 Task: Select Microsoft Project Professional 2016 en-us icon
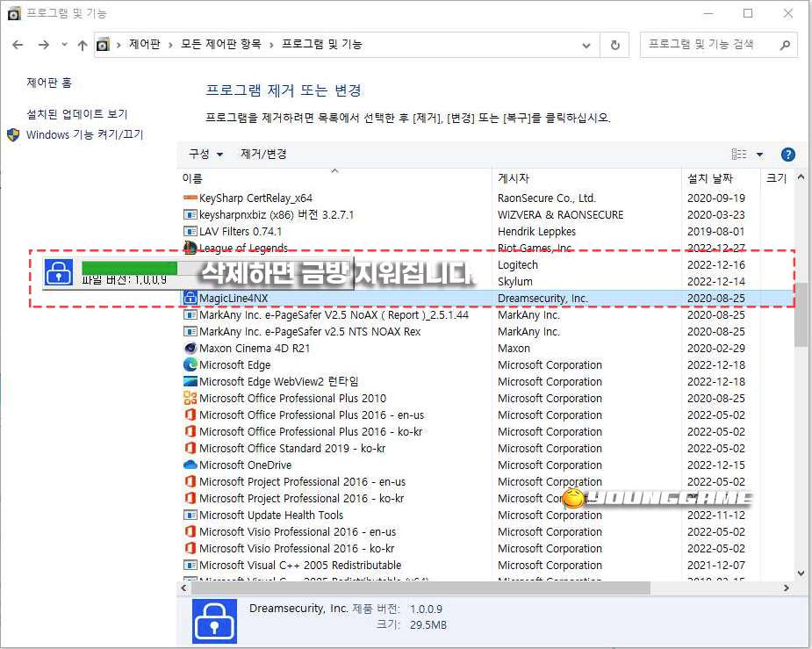190,481
